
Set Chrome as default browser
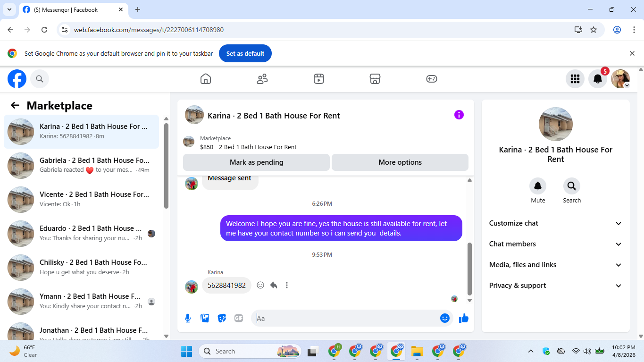click(x=245, y=53)
